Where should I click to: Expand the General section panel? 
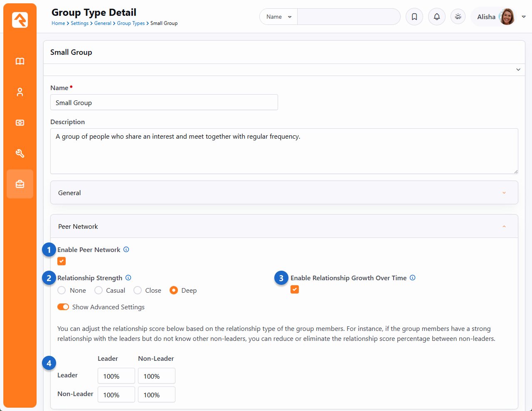pyautogui.click(x=284, y=193)
